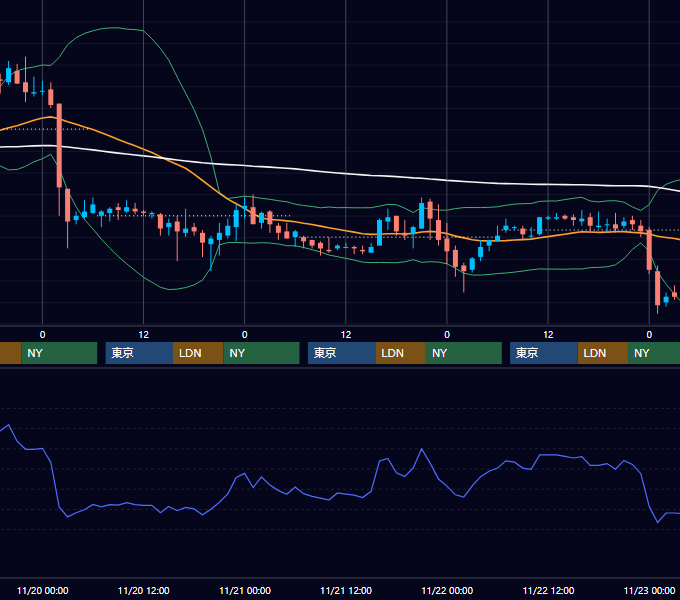Select the NY session block at 11/20 00:00

(59, 353)
